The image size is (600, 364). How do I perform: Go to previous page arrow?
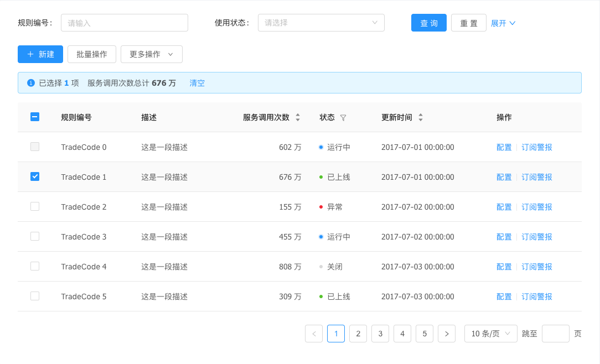pyautogui.click(x=314, y=334)
